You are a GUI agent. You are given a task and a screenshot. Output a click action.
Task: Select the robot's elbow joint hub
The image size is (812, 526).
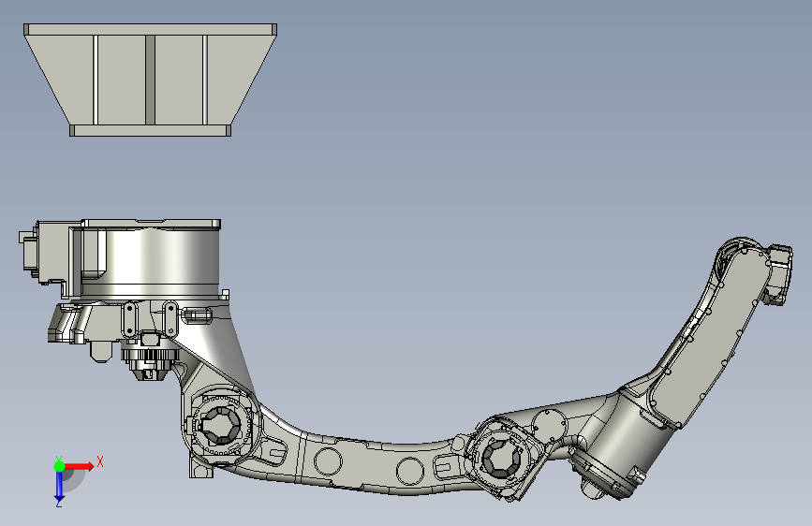[x=502, y=459]
